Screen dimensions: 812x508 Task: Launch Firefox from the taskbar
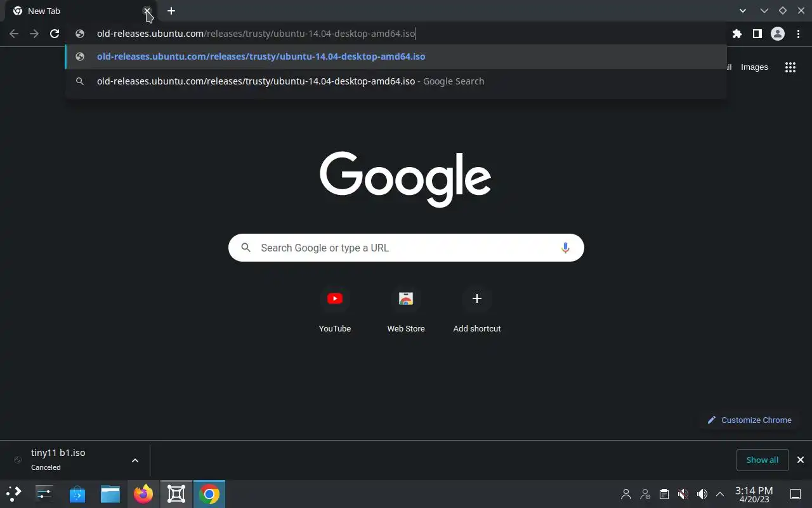click(x=143, y=494)
